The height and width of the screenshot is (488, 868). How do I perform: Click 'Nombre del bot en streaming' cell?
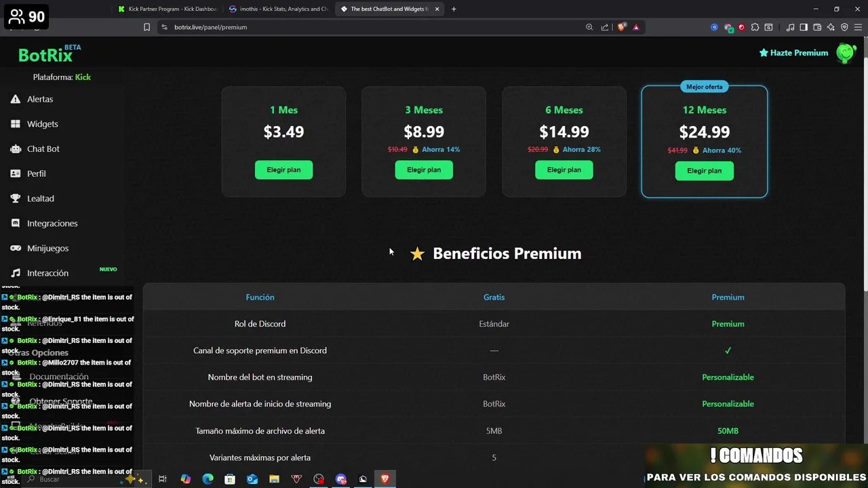(260, 378)
